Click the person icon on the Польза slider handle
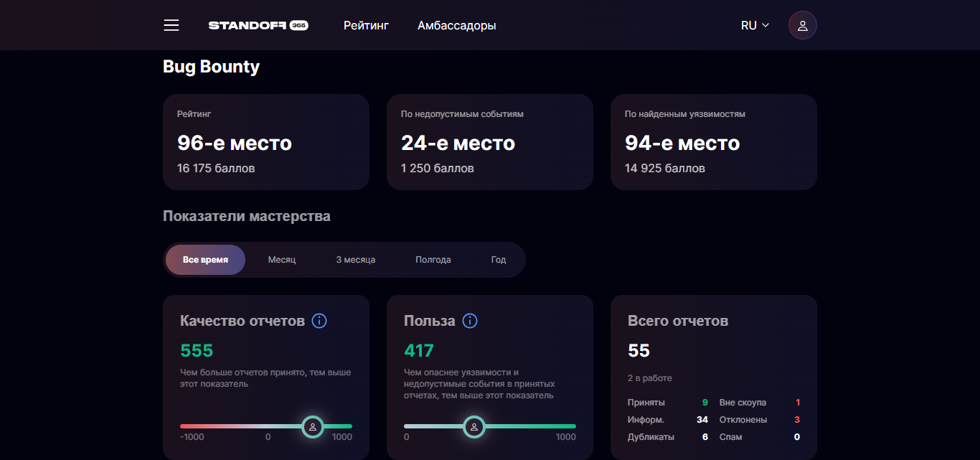 click(474, 427)
